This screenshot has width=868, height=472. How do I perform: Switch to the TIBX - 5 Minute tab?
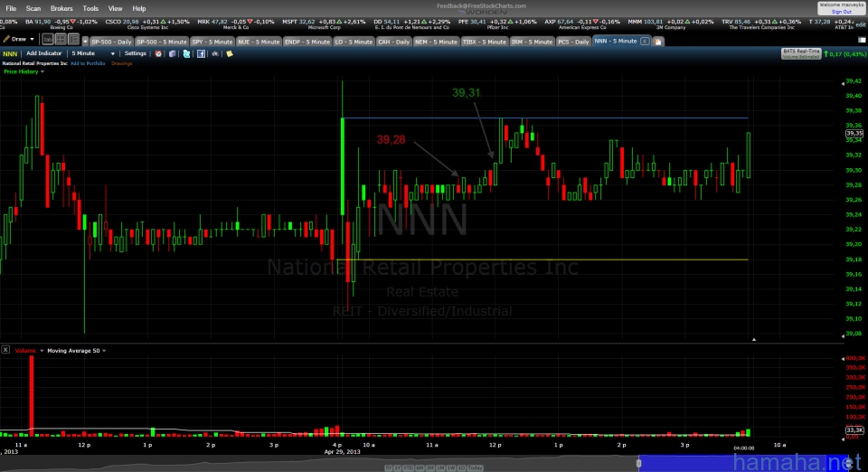485,42
